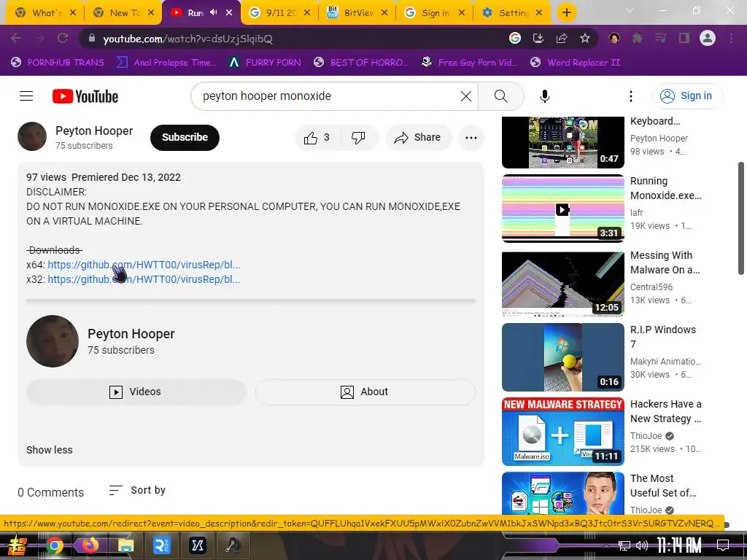The width and height of the screenshot is (747, 560).
Task: Collapse description with Show less
Action: pos(50,450)
